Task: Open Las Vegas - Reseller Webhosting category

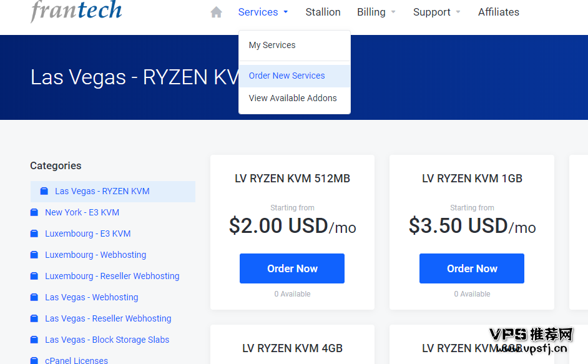Action: pos(108,318)
